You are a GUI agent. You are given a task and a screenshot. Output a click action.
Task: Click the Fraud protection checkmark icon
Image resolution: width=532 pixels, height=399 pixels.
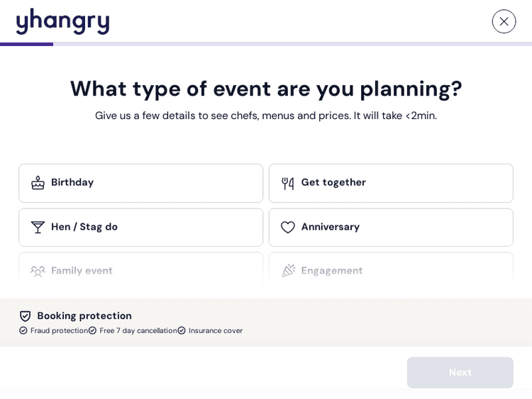(x=23, y=331)
